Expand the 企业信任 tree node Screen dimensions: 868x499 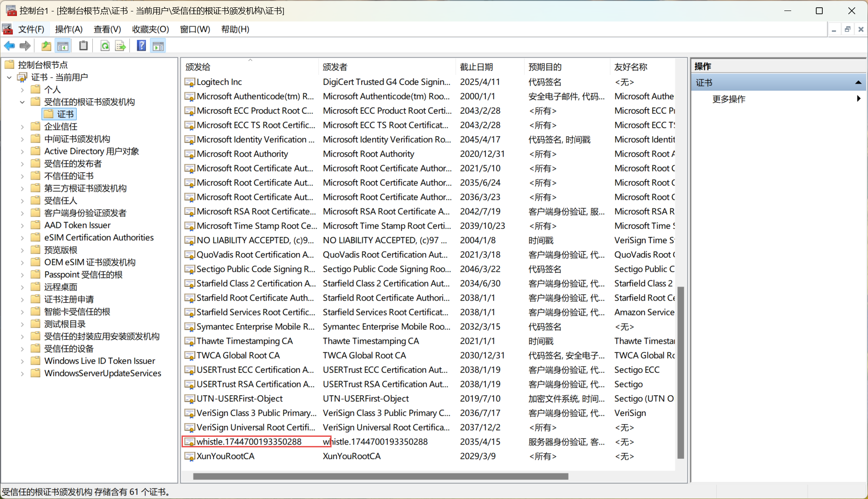(22, 127)
